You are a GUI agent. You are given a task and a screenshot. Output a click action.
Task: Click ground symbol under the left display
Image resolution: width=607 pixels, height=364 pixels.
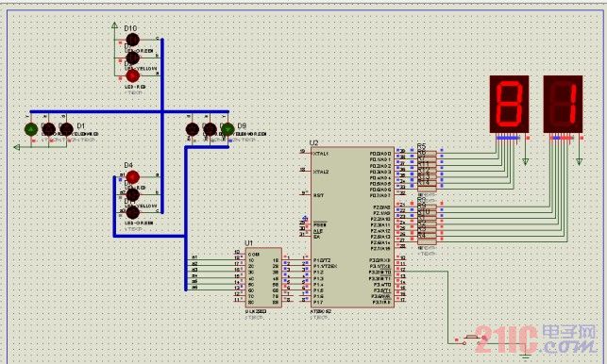525,161
